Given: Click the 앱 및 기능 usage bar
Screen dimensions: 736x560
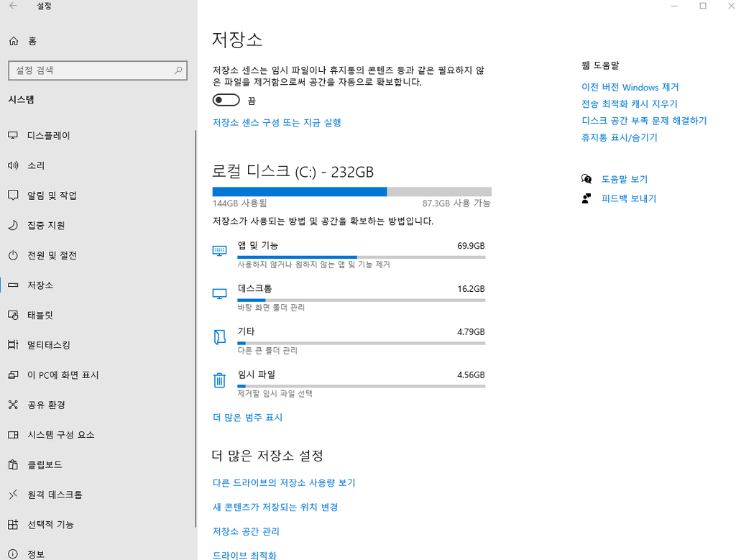Looking at the screenshot, I should (x=362, y=257).
